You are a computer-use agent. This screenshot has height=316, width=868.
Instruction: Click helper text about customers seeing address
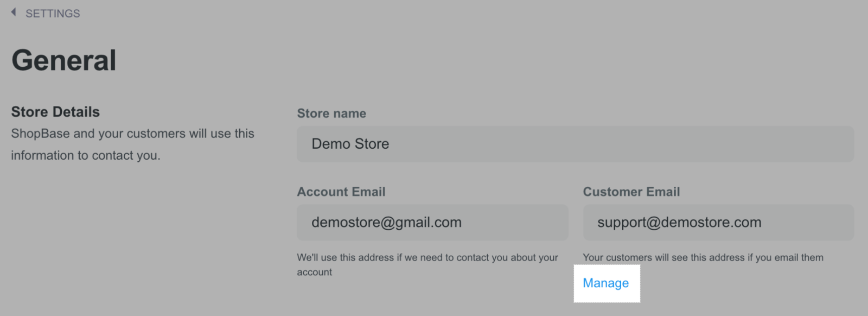click(x=703, y=257)
